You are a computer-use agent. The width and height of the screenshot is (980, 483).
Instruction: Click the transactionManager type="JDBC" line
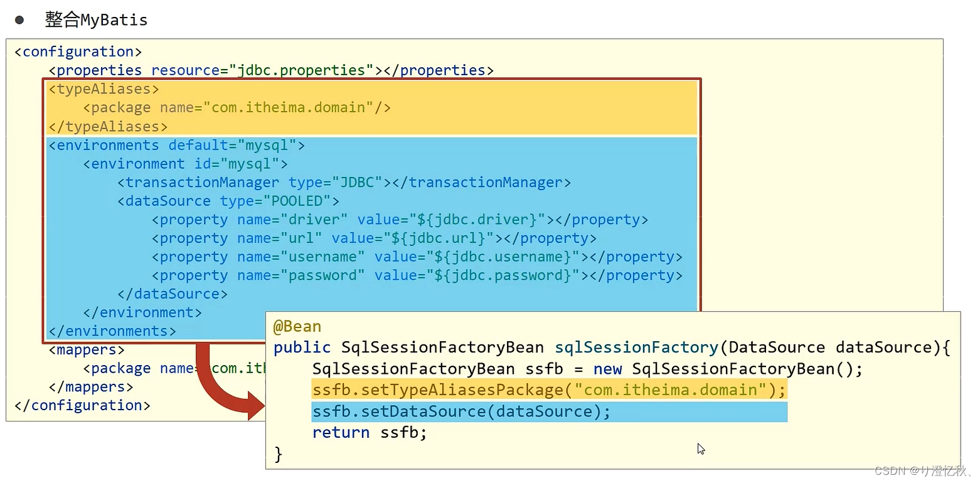click(344, 183)
